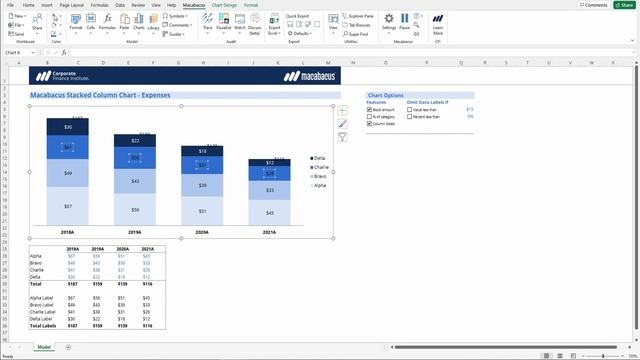Open the Chart Styles brush button
Screen dimensions: 640x360
pos(342,124)
